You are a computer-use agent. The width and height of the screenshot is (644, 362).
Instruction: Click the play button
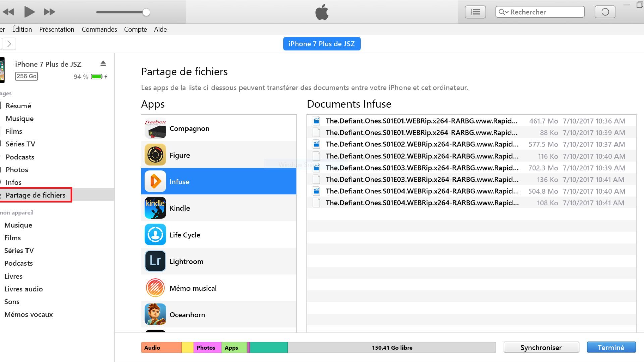(x=30, y=12)
